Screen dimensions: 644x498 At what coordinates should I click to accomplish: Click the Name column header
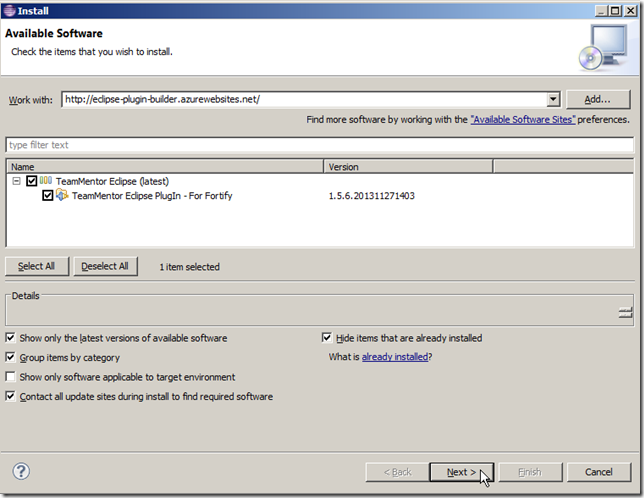(165, 167)
